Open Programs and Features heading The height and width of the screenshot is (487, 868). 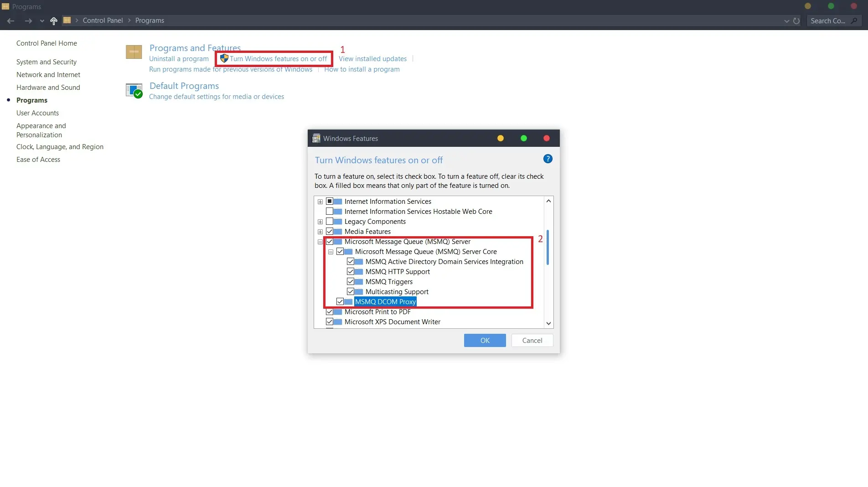pos(195,48)
